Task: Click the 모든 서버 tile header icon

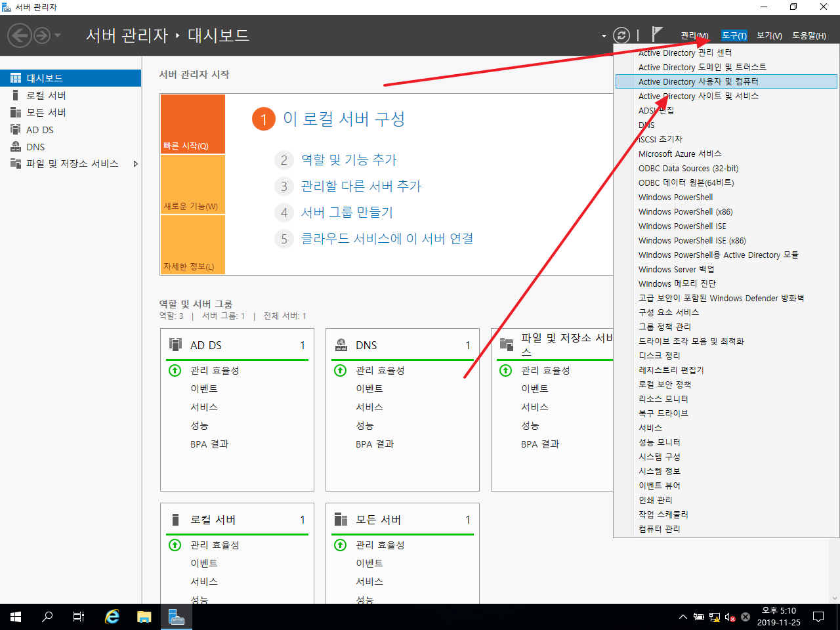Action: pos(341,520)
